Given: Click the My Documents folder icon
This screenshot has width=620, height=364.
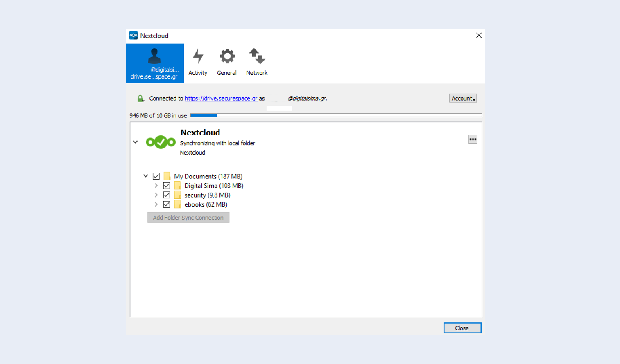Looking at the screenshot, I should [x=167, y=176].
